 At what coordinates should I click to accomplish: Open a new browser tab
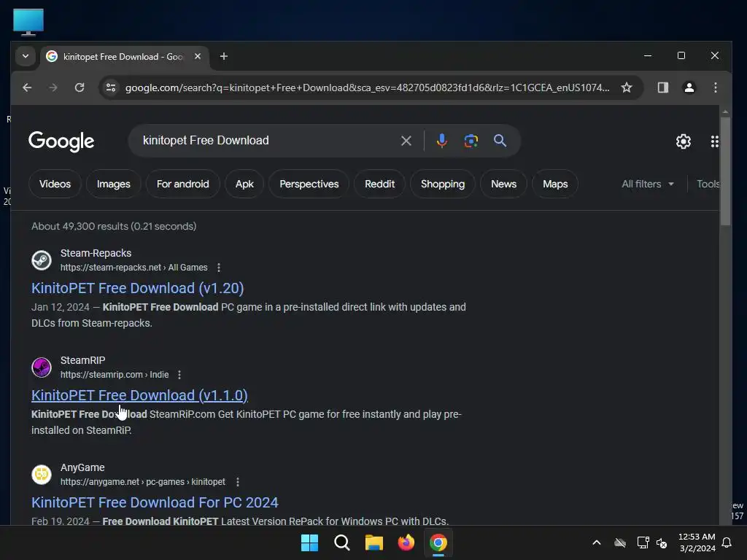click(x=223, y=56)
